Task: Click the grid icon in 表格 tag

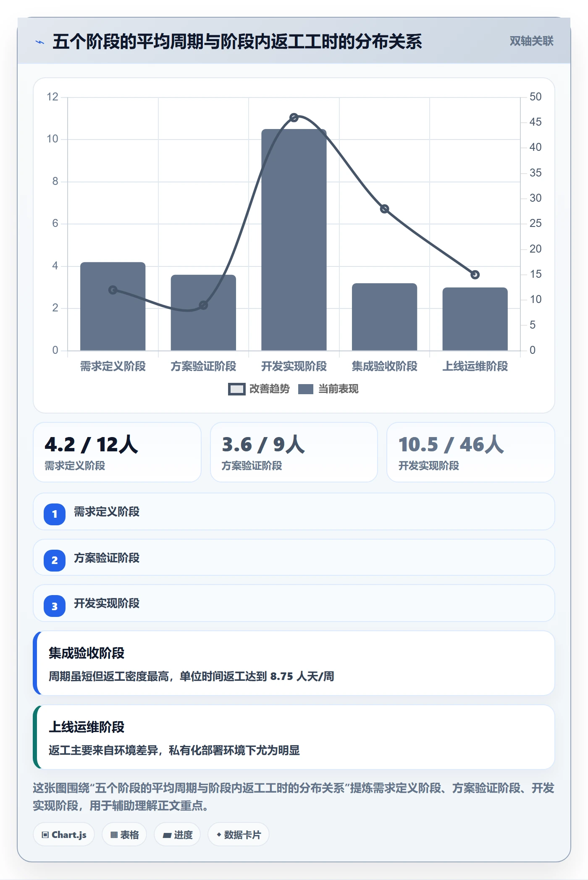Action: point(114,835)
